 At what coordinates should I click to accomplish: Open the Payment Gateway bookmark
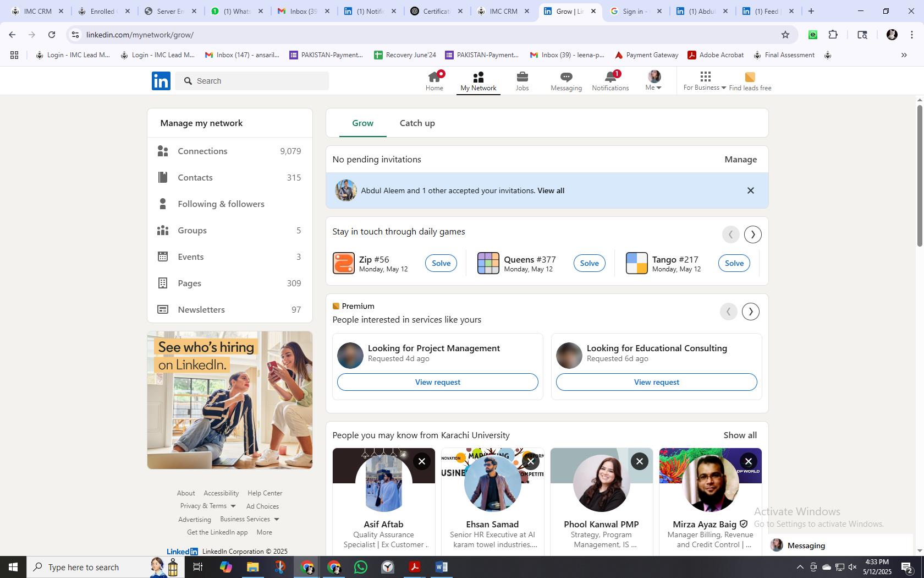[x=646, y=55]
